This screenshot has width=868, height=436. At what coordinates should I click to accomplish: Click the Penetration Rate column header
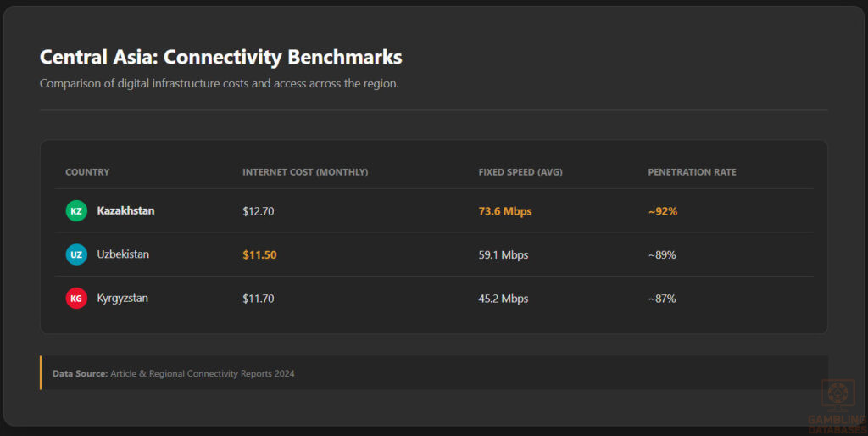692,172
